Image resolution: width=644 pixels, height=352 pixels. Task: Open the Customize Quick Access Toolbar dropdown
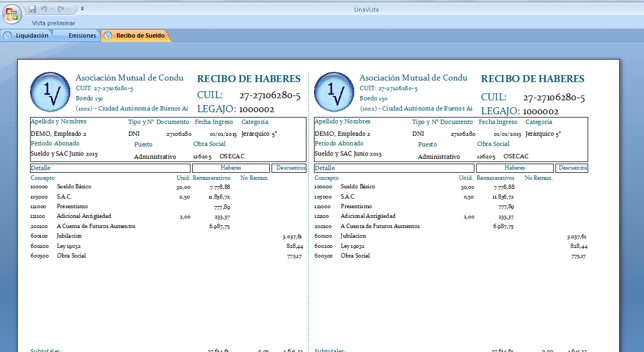coord(82,9)
